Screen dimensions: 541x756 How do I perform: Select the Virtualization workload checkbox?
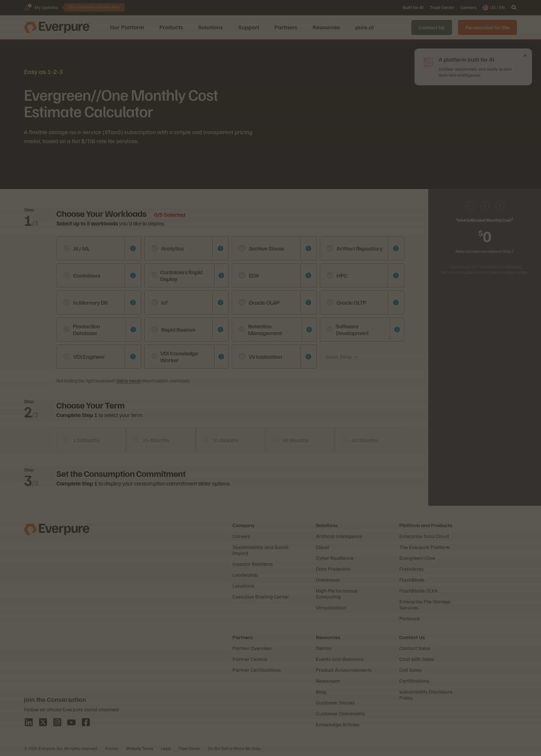click(242, 357)
